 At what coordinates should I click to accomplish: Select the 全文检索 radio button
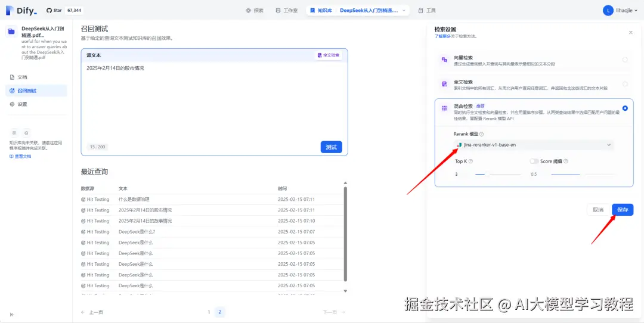(x=625, y=84)
